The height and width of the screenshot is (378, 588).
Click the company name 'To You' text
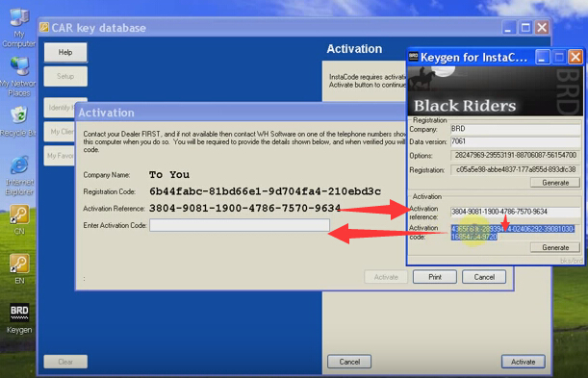[x=169, y=175]
